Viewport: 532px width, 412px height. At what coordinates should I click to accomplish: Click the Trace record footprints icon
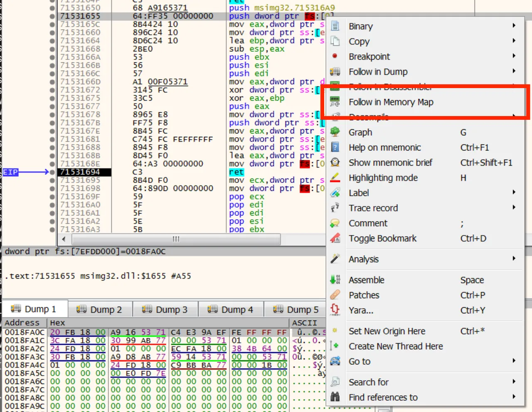(x=335, y=208)
